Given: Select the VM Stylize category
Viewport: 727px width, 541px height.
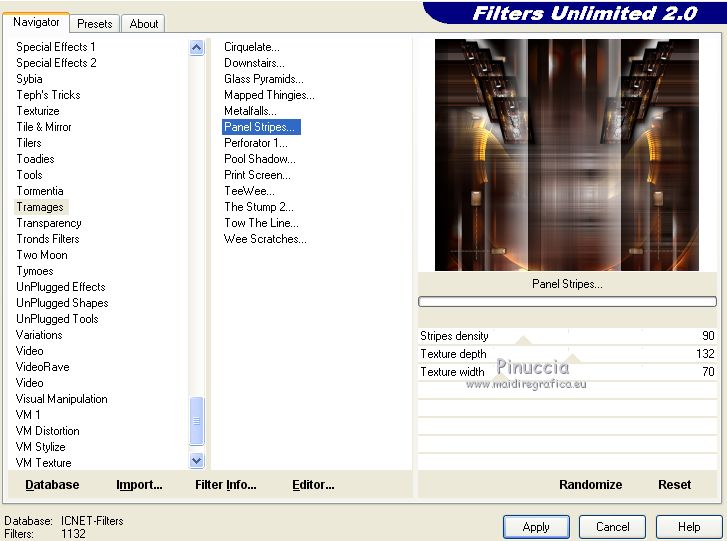Looking at the screenshot, I should click(x=40, y=446).
